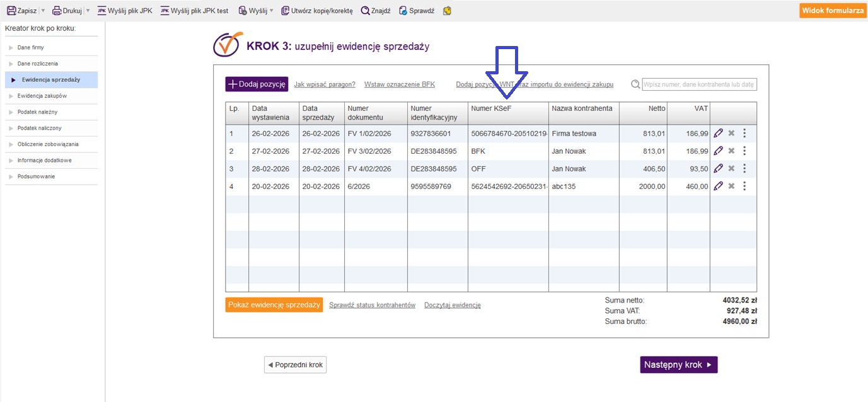Click pencil icon for the abc135 row
Image resolution: width=868 pixels, height=402 pixels.
click(x=718, y=187)
